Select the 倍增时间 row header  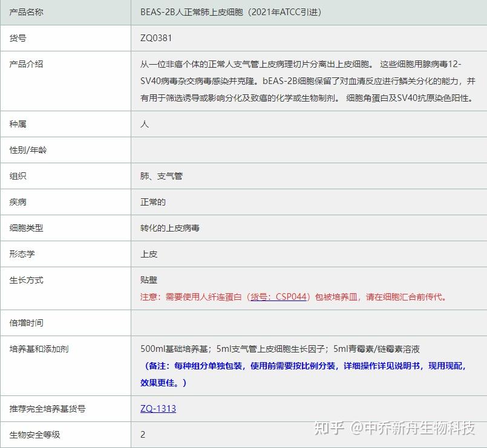click(x=27, y=322)
